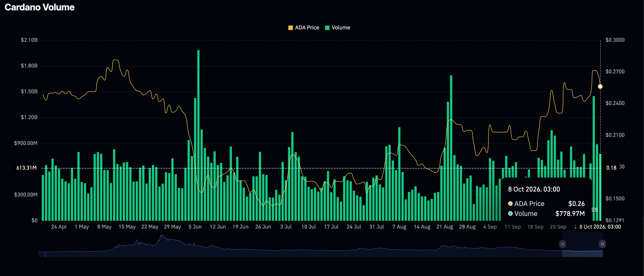Viewport: 644px width, 276px height.
Task: Click the tooltip Volume value $778.97M
Action: coord(570,214)
